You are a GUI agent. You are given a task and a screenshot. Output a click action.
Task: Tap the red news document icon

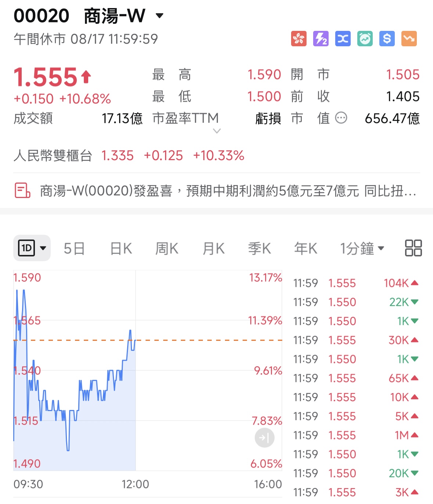click(x=22, y=191)
